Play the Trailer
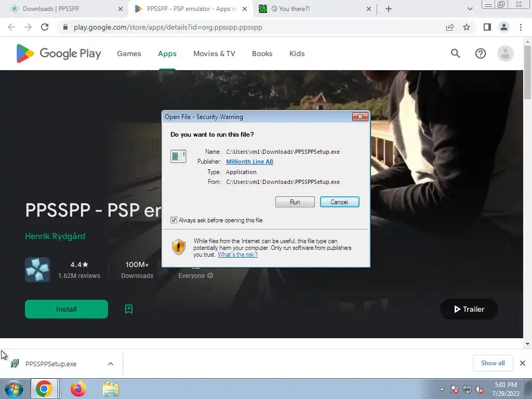532x399 pixels. click(x=469, y=309)
